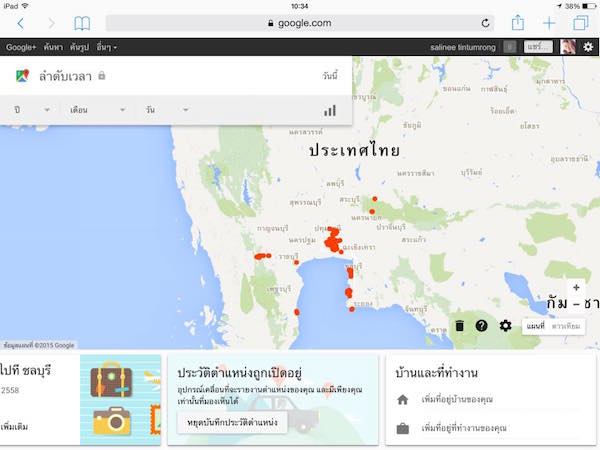
Task: Tap the Safari share icon
Action: (x=517, y=22)
